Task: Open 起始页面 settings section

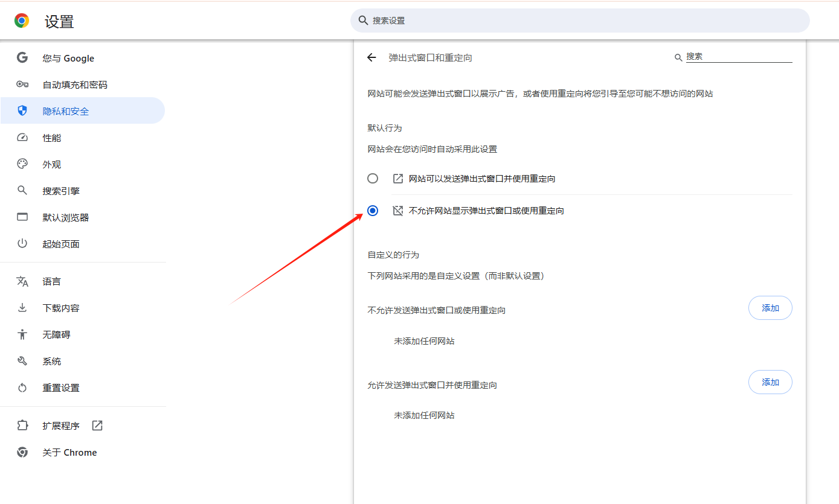Action: (x=83, y=244)
